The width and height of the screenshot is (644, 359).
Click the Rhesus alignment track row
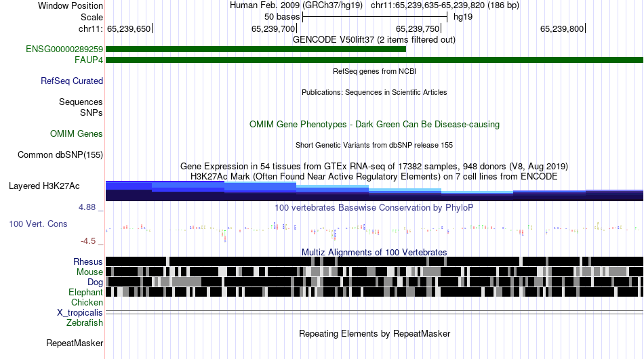coord(375,261)
